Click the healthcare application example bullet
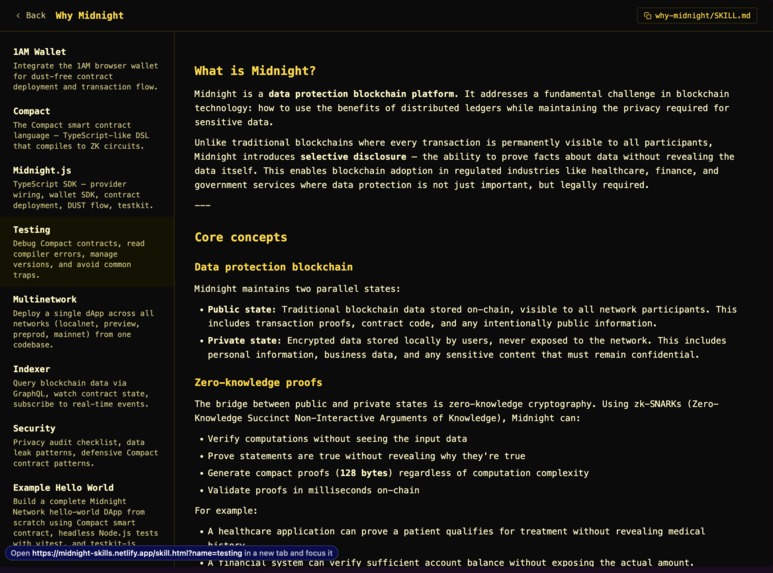The image size is (773, 573). coord(456,537)
